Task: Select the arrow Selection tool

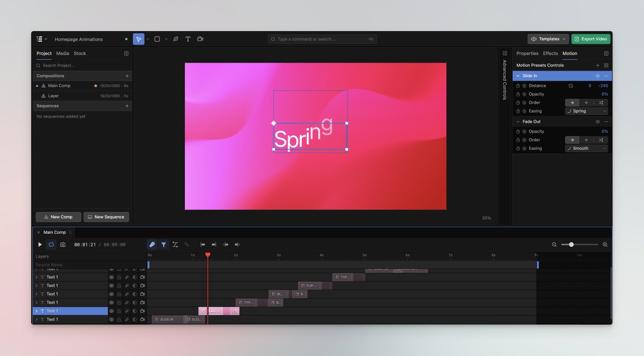Action: [x=138, y=39]
